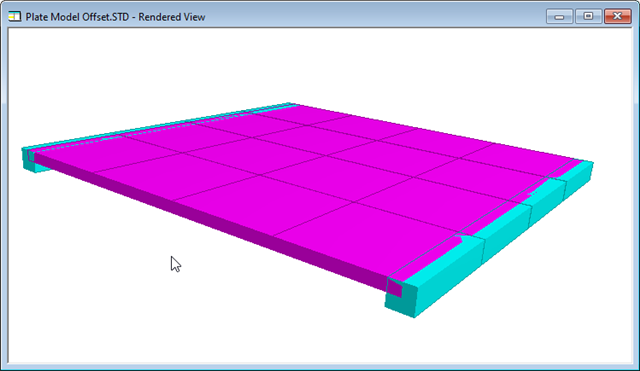
Task: Select the small magenta plate end on the right beam's front face
Action: [395, 288]
